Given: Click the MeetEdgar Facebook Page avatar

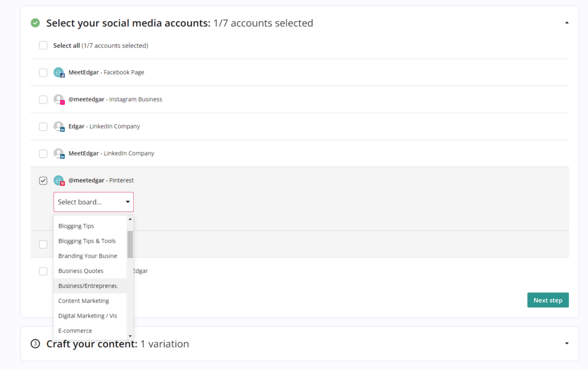Looking at the screenshot, I should 59,72.
